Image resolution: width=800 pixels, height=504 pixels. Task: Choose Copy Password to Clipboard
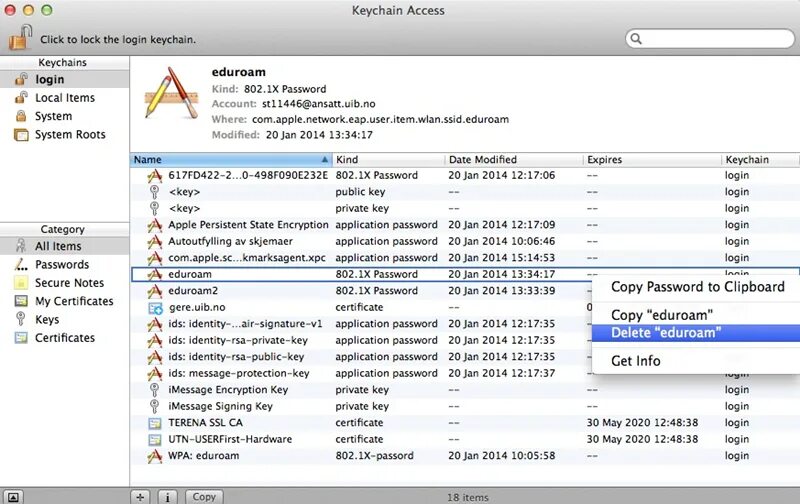pyautogui.click(x=696, y=287)
